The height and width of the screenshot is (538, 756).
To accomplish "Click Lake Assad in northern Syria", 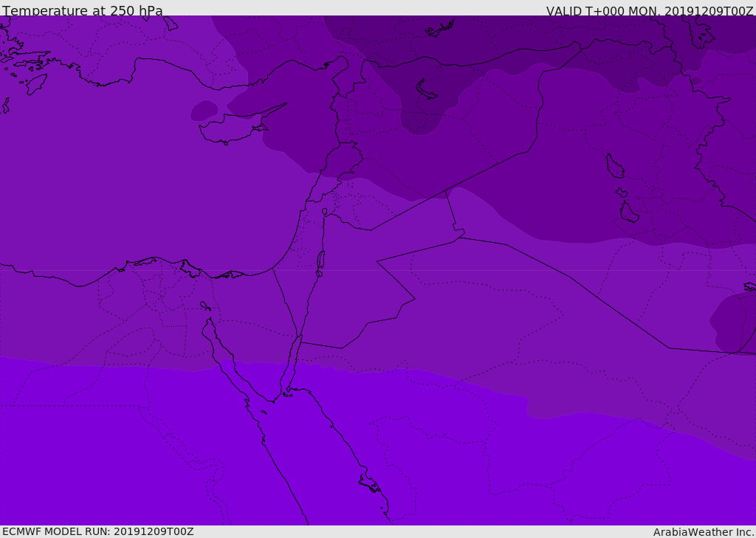I will 427,89.
